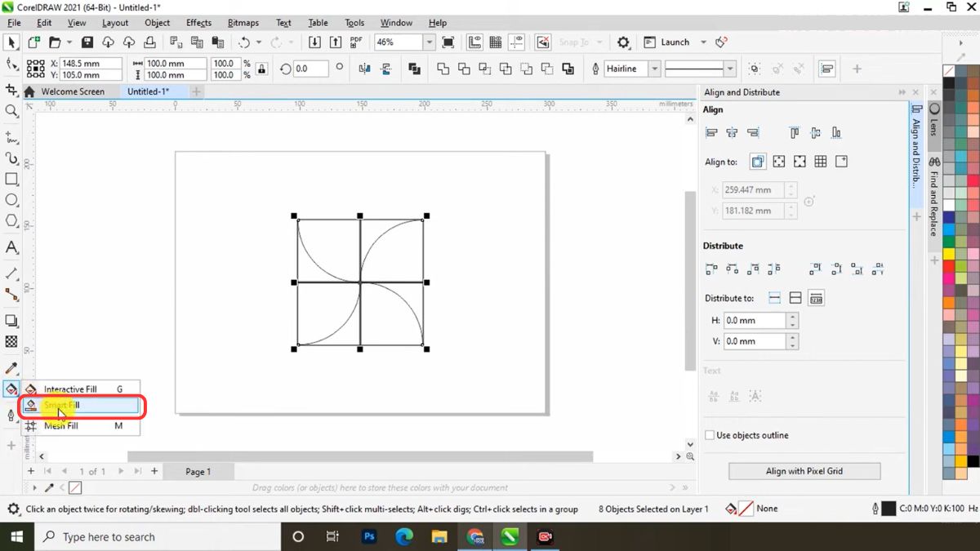Select the Zoom tool magnifier
Image resolution: width=980 pixels, height=551 pixels.
11,110
